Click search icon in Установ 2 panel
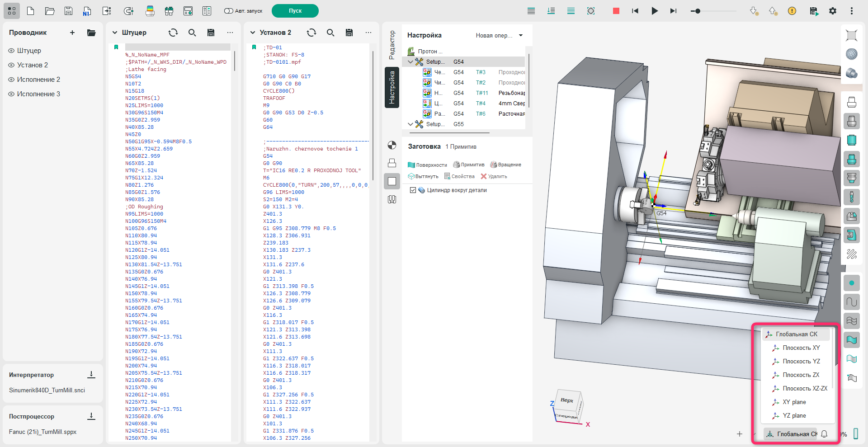This screenshot has width=868, height=447. tap(330, 33)
